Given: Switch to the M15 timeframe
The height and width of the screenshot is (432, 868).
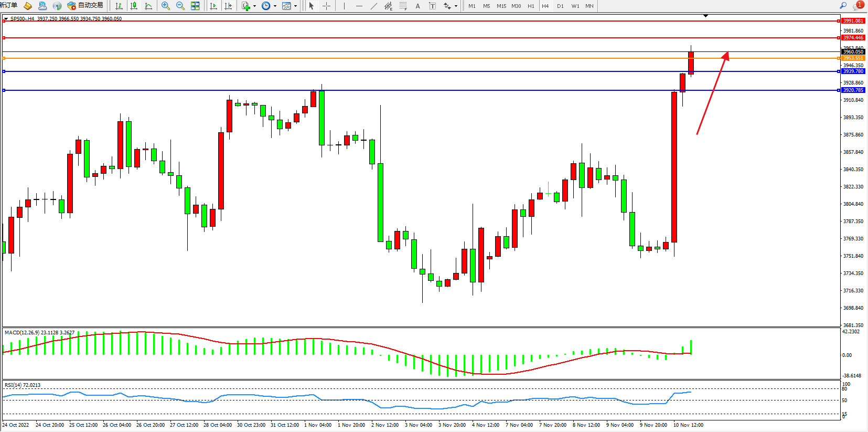Looking at the screenshot, I should point(501,6).
